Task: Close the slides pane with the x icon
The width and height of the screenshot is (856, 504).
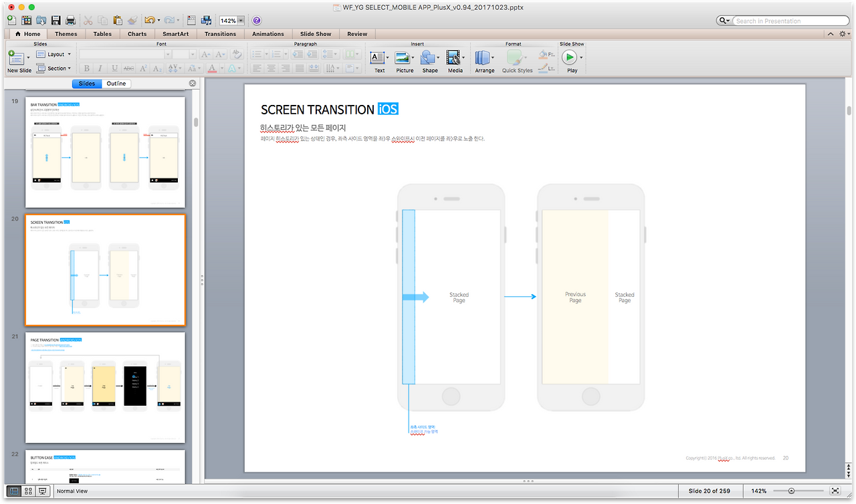Action: pyautogui.click(x=193, y=84)
